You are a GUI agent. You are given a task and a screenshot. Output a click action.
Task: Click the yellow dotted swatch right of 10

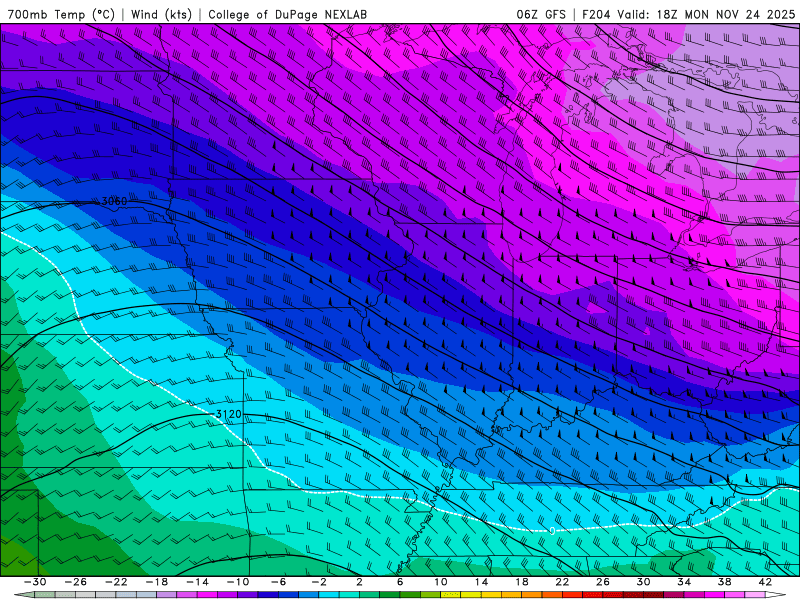point(451,595)
